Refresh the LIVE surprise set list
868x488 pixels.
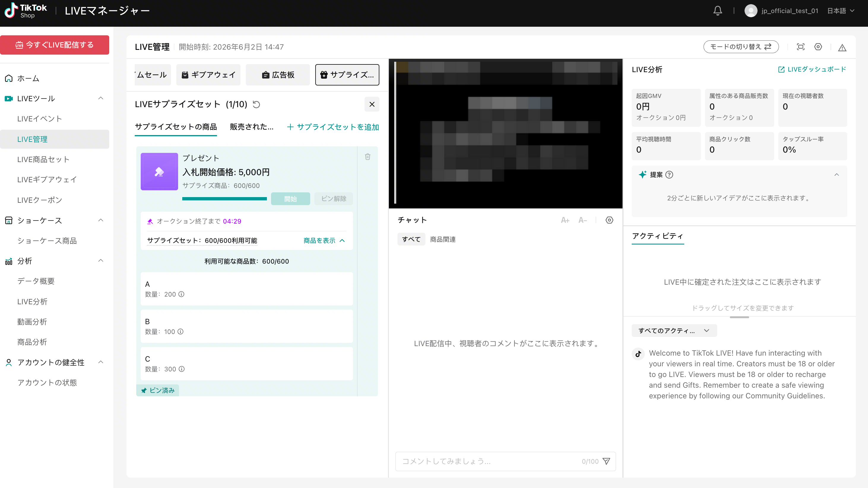(x=256, y=104)
